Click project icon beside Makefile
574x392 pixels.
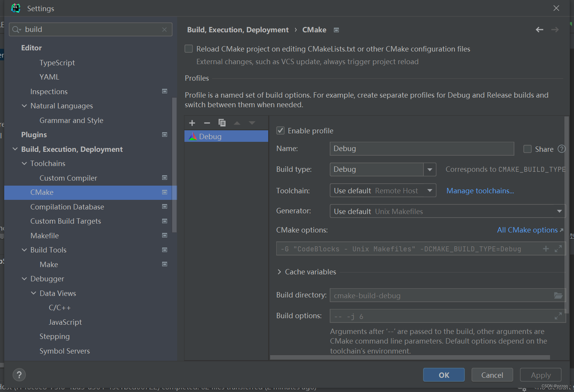click(x=165, y=235)
